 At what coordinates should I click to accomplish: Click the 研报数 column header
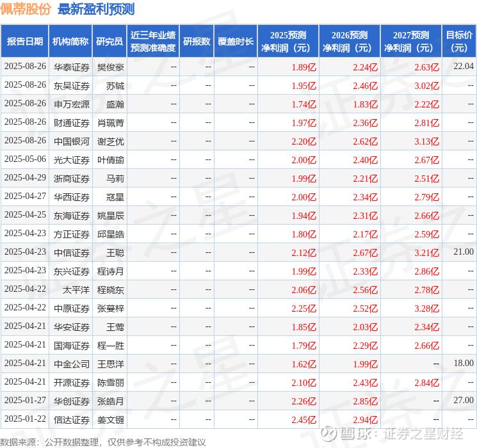pos(197,42)
